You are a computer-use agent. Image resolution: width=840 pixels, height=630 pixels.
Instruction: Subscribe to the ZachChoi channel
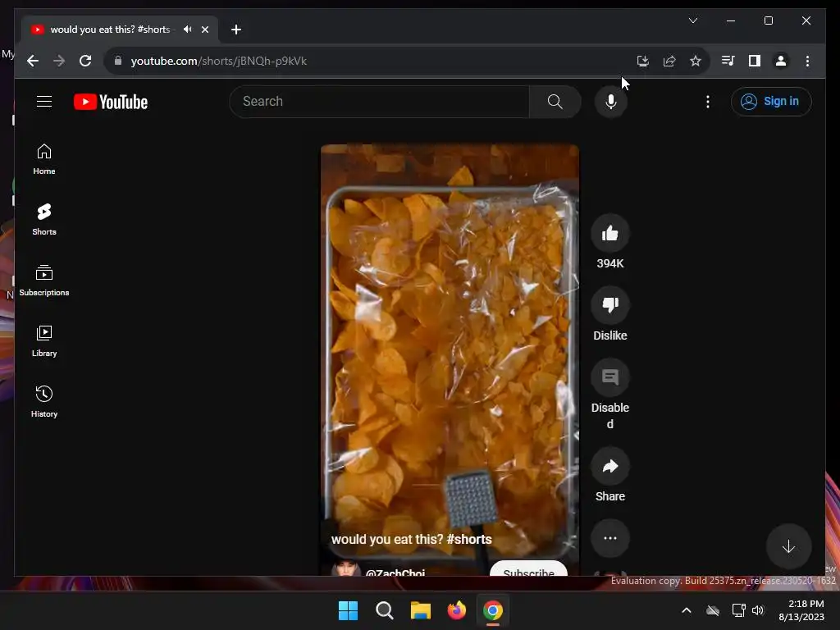[x=529, y=570]
